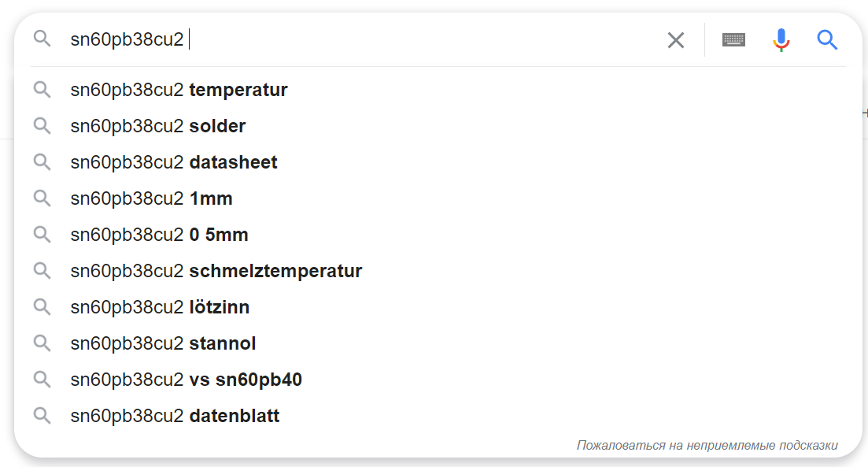Click the blue magnifier search button
868x467 pixels.
pyautogui.click(x=827, y=40)
